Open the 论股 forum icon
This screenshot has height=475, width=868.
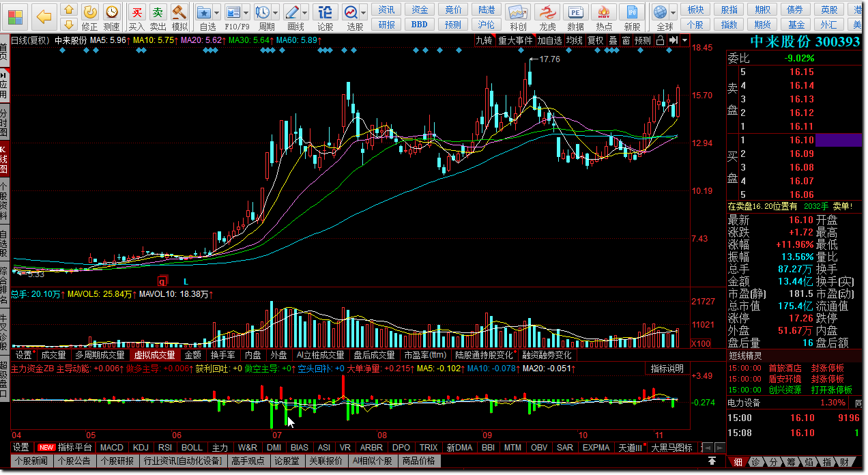point(325,12)
